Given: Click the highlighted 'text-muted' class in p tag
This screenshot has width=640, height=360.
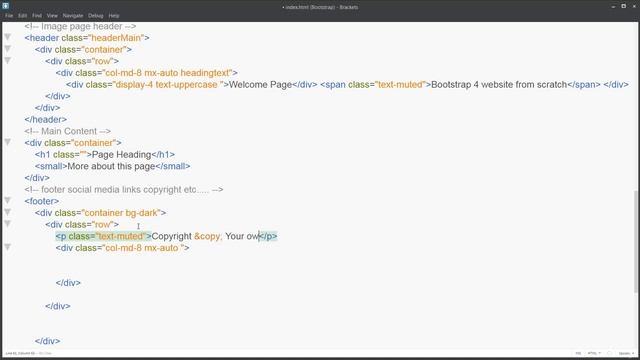Looking at the screenshot, I should point(121,236).
